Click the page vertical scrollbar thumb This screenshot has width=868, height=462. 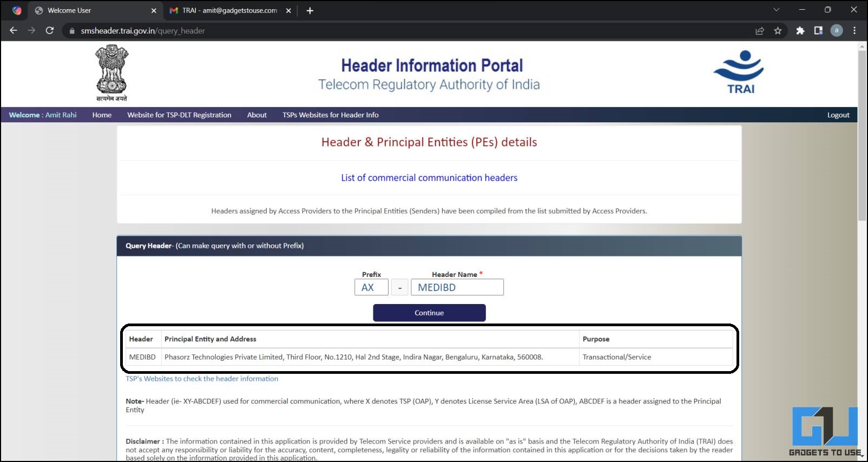(862, 135)
